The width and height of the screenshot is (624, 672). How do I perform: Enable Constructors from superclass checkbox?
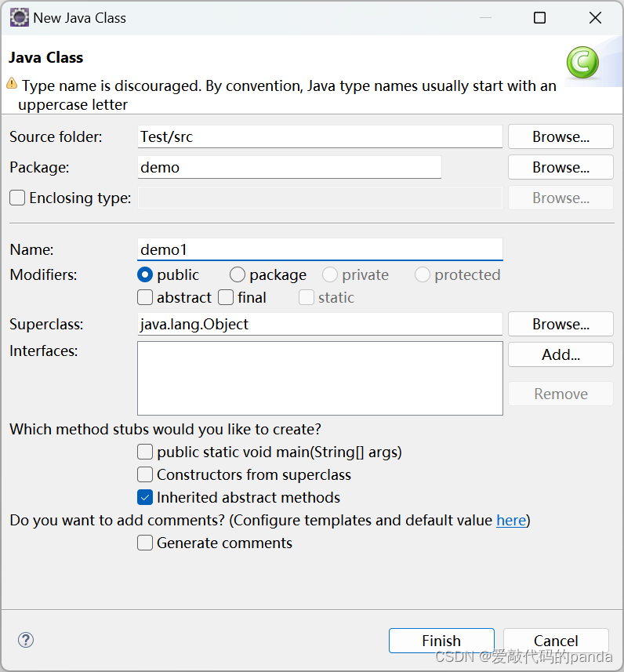[x=145, y=474]
